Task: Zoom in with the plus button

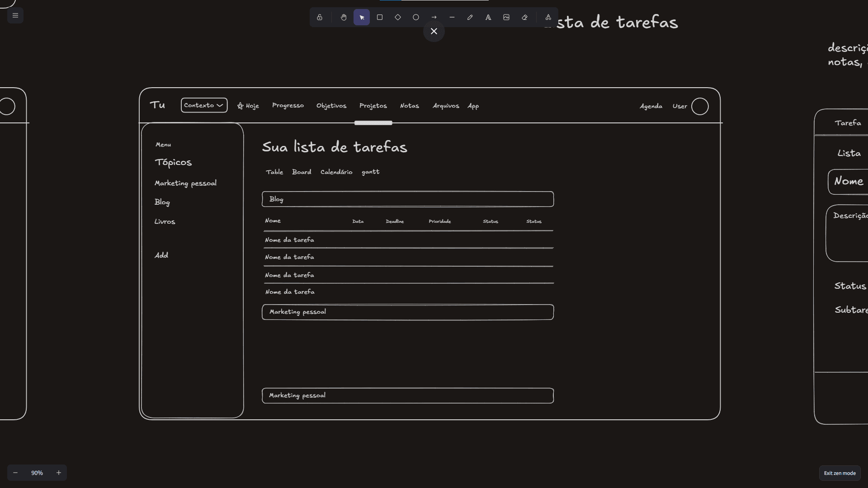Action: pos(59,473)
